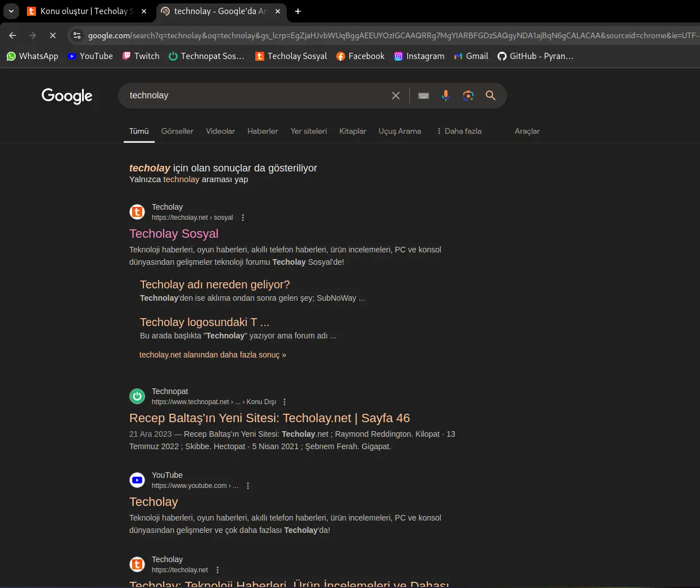Open more options for YouTube result

click(x=248, y=486)
